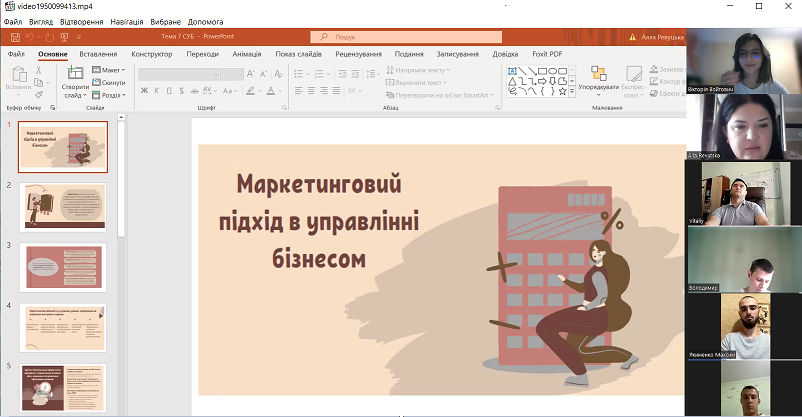Click the Упорядкувати arrange icon
Viewport: 802px width, 417px height.
click(598, 73)
